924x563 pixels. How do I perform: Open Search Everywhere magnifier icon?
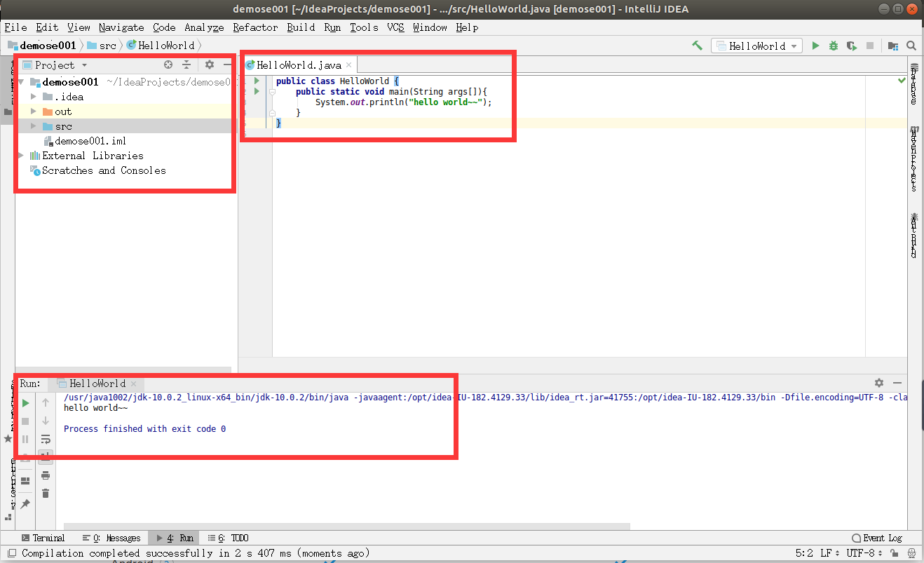911,46
